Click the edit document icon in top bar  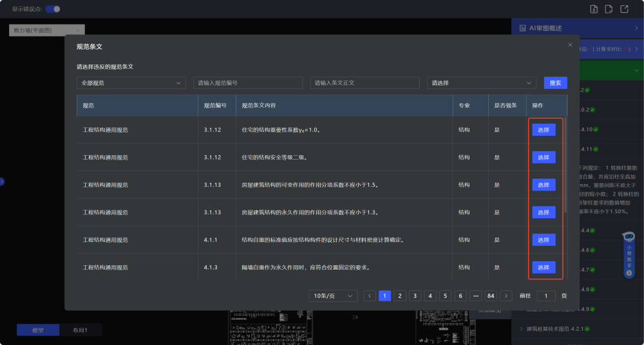609,9
